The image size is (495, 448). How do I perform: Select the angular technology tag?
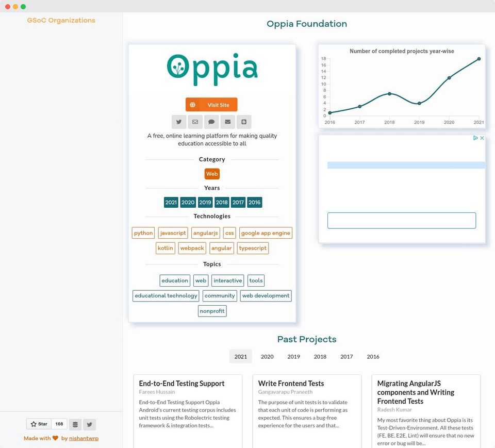222,248
